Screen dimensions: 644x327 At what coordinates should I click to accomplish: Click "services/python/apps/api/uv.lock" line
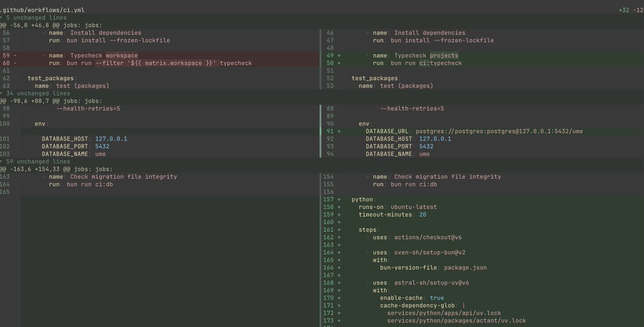444,313
